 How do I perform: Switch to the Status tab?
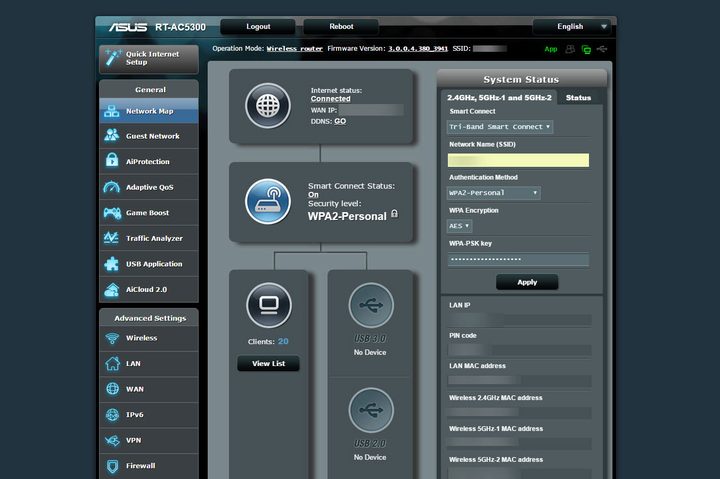(x=578, y=97)
